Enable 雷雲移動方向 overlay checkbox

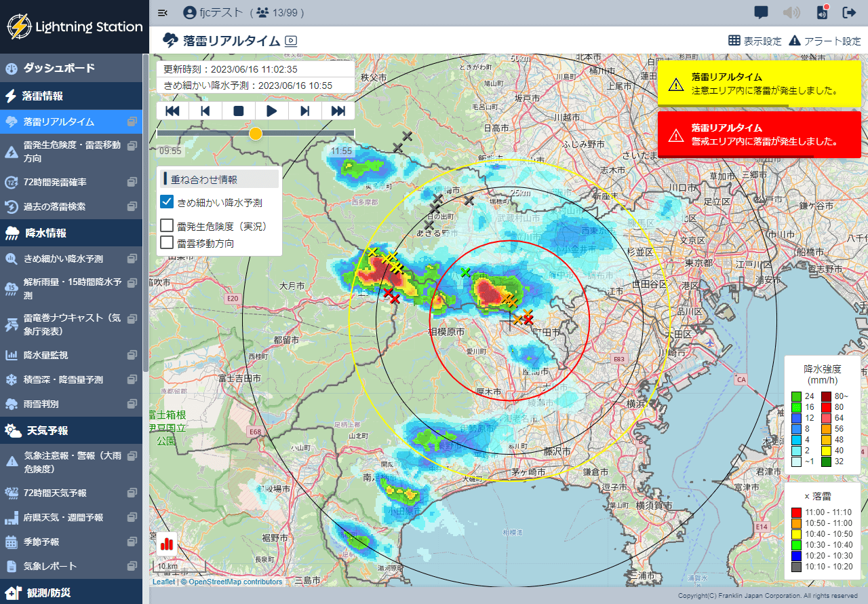167,243
